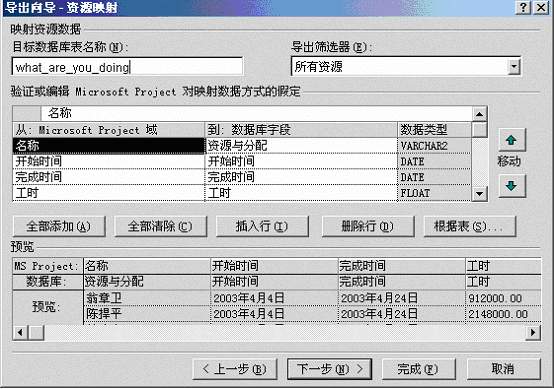The height and width of the screenshot is (389, 554).
Task: Click the 完成时间 database field cell
Action: (301, 177)
